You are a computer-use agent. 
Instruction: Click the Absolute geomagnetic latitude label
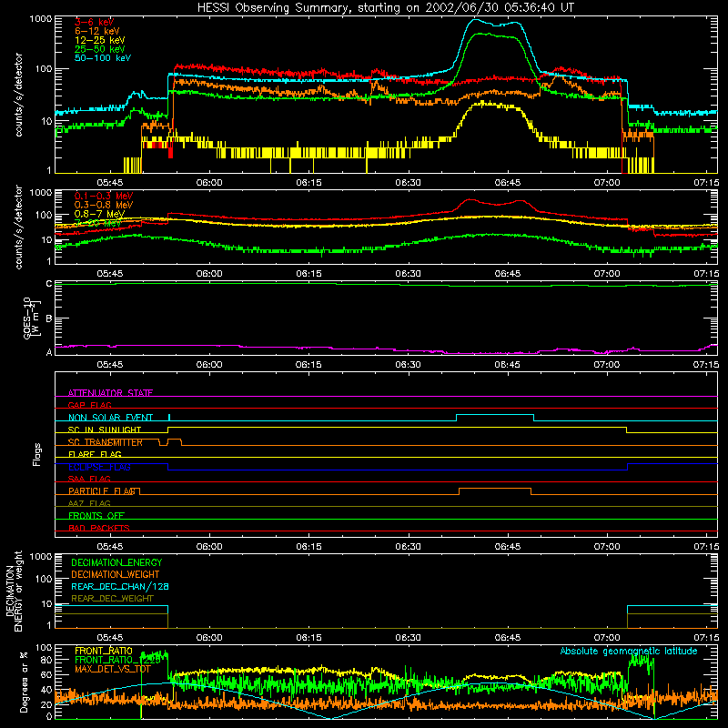tap(629, 651)
